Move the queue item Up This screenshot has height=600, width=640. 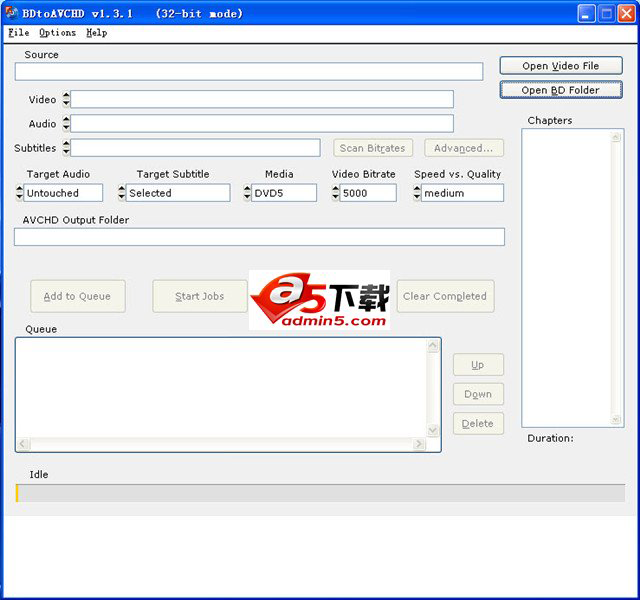(x=478, y=365)
